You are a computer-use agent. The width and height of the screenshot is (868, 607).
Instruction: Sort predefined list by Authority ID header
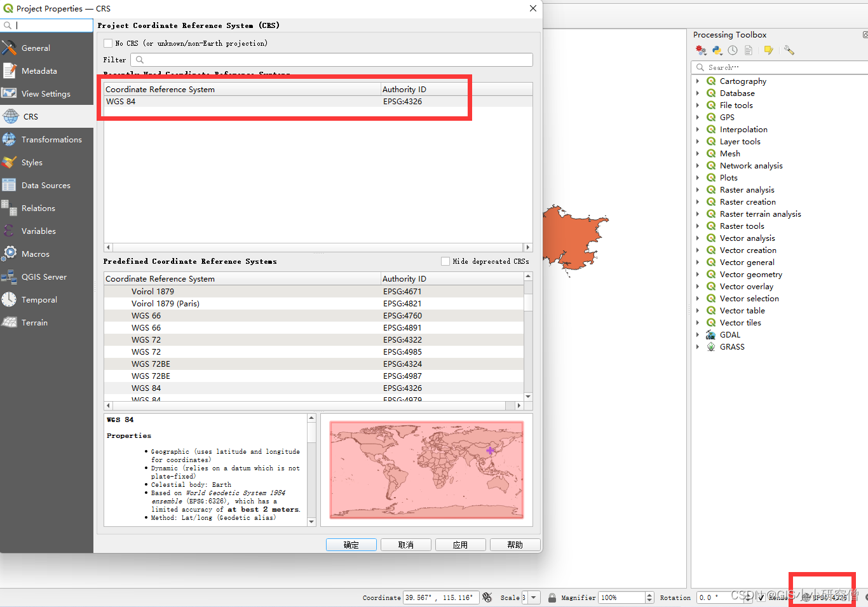tap(452, 279)
